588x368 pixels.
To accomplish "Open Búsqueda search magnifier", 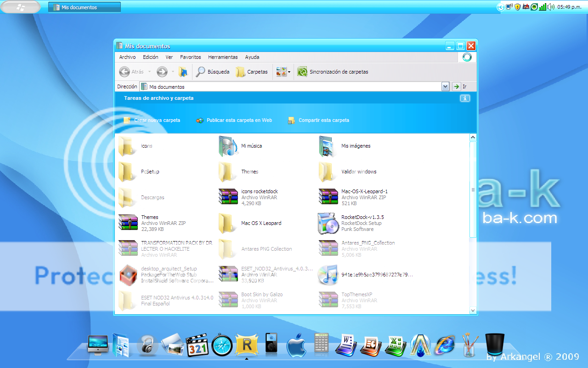I will pos(213,72).
